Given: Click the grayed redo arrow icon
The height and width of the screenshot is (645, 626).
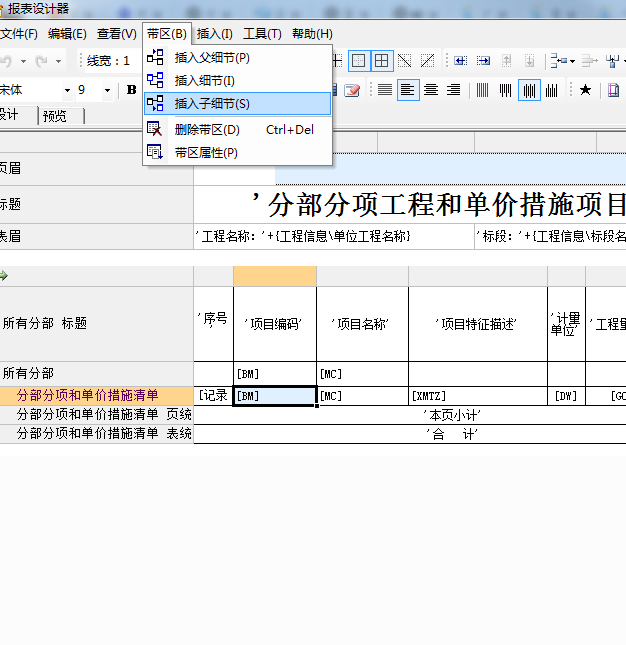Looking at the screenshot, I should [41, 61].
